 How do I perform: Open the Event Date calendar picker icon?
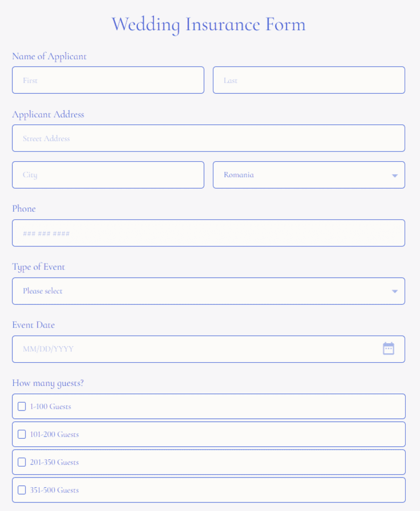388,349
